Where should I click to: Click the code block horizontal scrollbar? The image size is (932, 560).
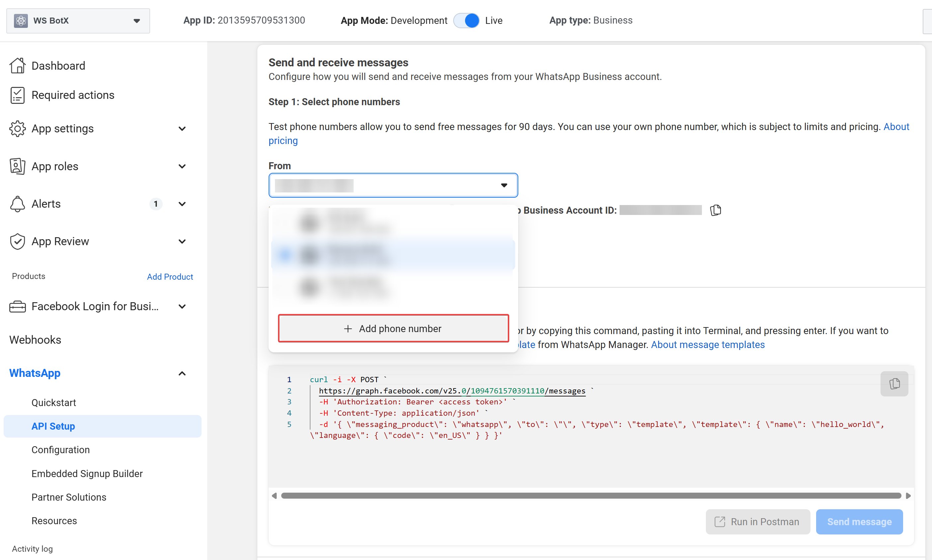click(591, 495)
